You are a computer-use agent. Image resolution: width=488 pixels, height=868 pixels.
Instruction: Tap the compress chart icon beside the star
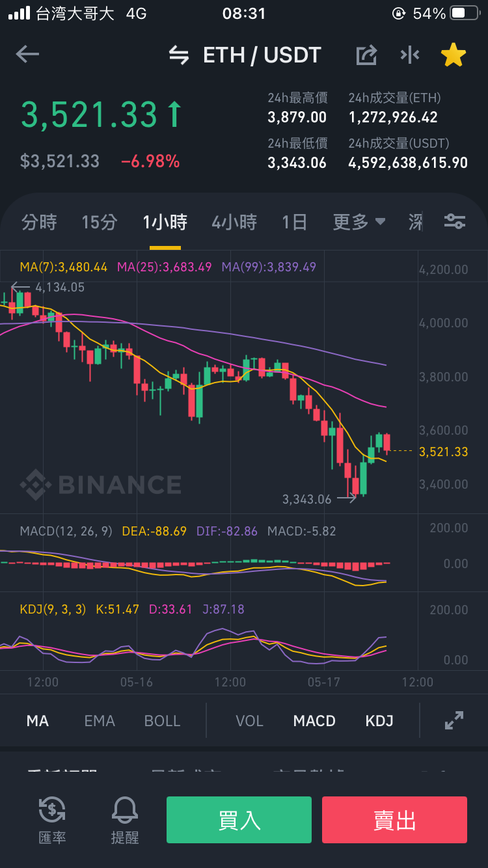[x=410, y=55]
